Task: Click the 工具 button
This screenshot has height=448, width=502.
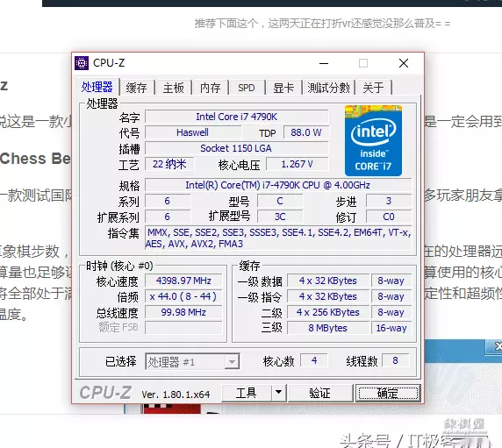Action: [246, 393]
